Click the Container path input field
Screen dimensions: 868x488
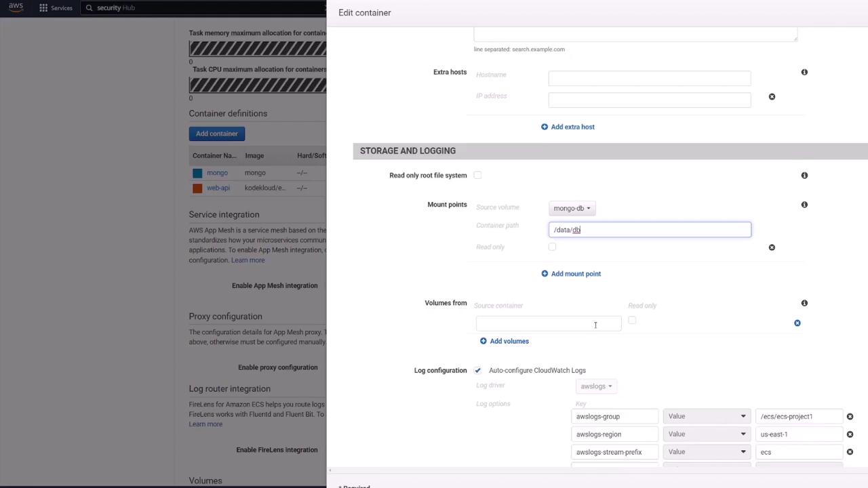pyautogui.click(x=650, y=230)
